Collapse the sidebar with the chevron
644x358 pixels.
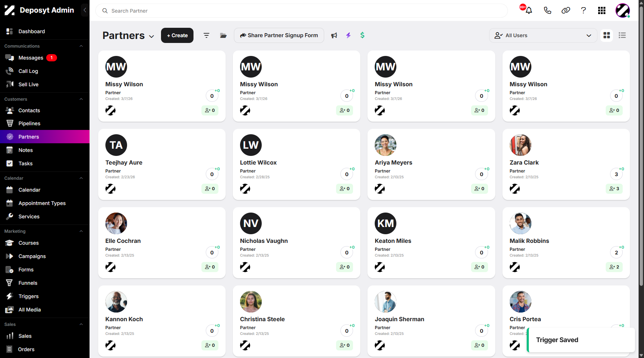(x=85, y=10)
